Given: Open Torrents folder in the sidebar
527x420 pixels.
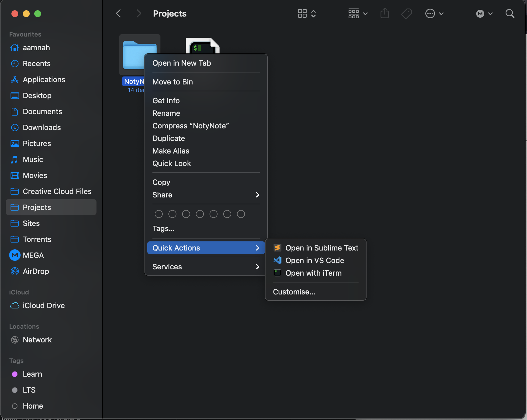Looking at the screenshot, I should 51,239.
